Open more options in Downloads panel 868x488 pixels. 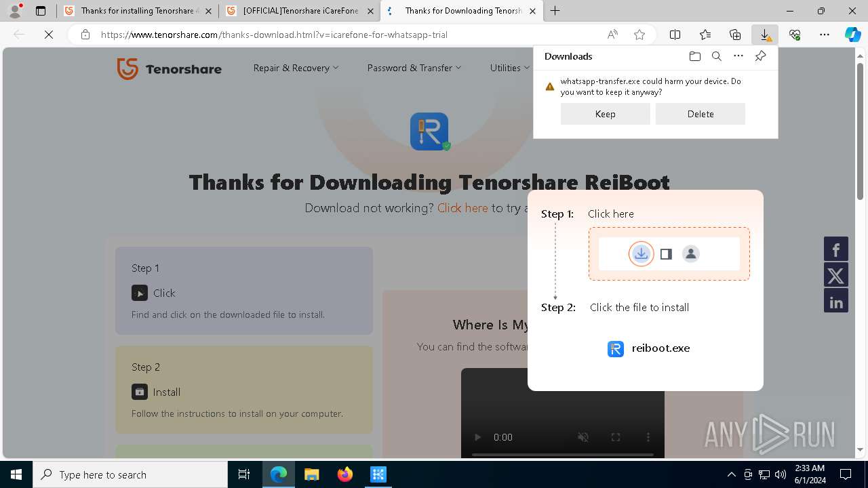(x=738, y=56)
